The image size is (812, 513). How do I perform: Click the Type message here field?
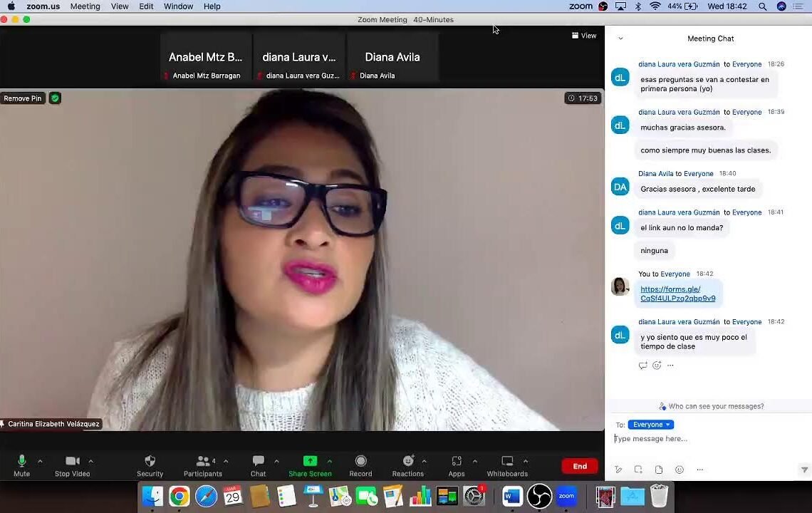pos(705,439)
